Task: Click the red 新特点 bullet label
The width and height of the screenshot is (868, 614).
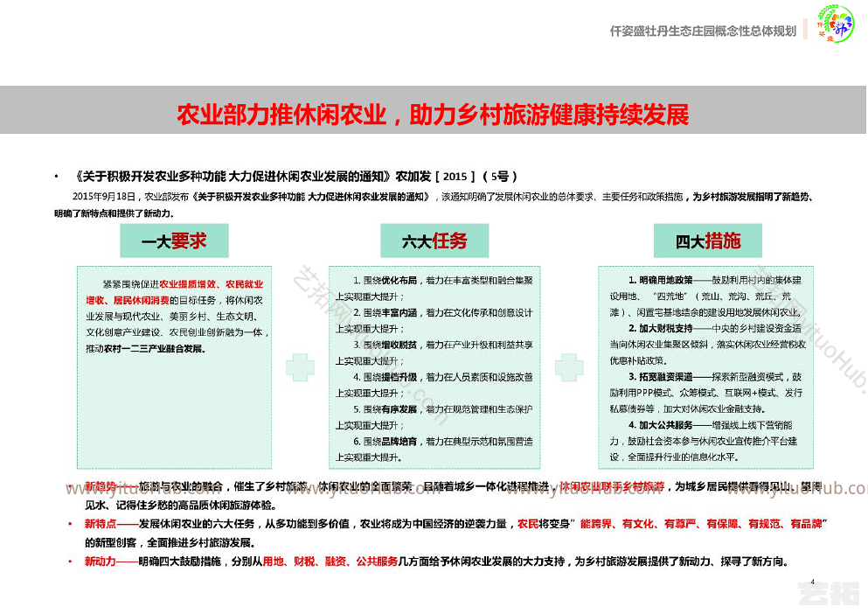Action: click(101, 524)
